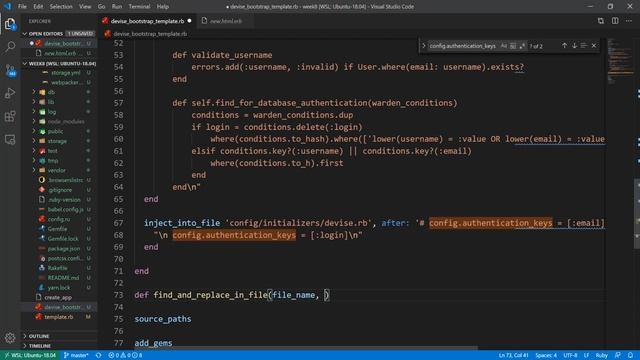Open Gemfile in file tree

coord(58,229)
